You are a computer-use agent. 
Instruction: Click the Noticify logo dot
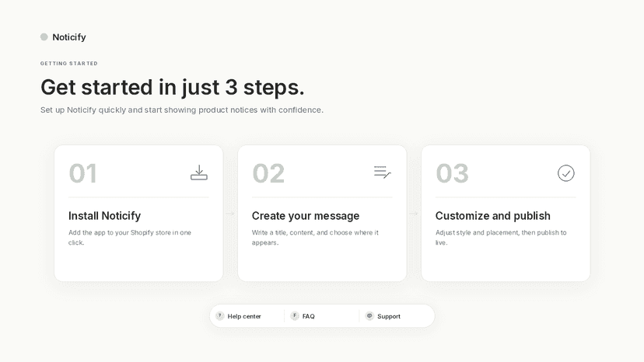[44, 37]
